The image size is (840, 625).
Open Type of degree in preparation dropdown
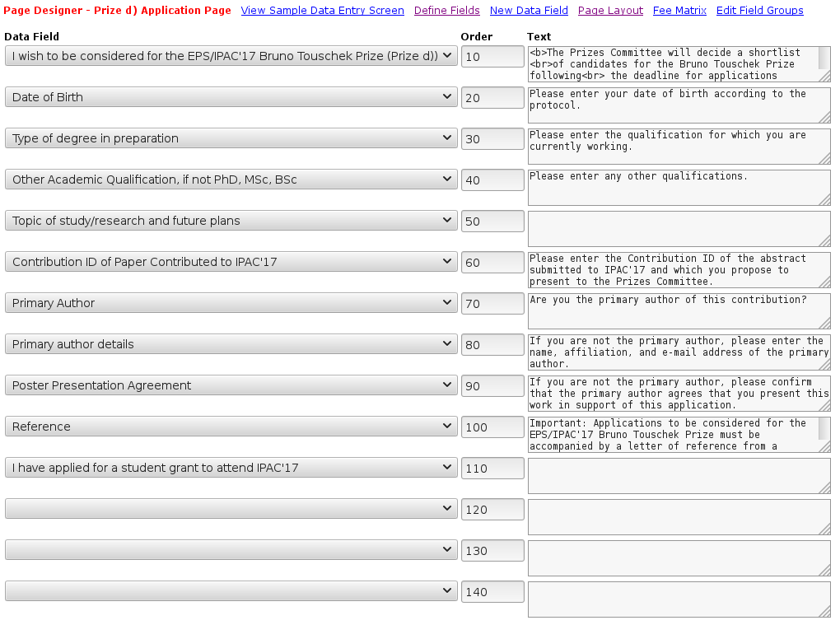point(231,138)
